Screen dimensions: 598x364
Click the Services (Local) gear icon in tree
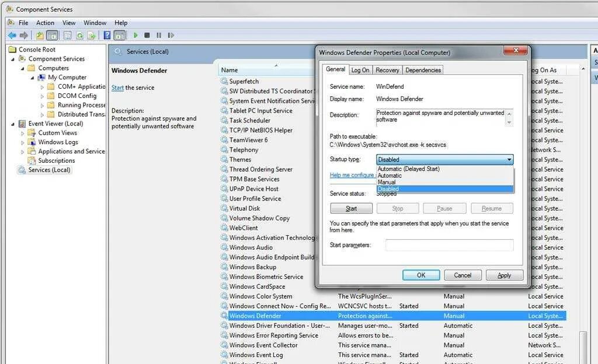pyautogui.click(x=22, y=170)
